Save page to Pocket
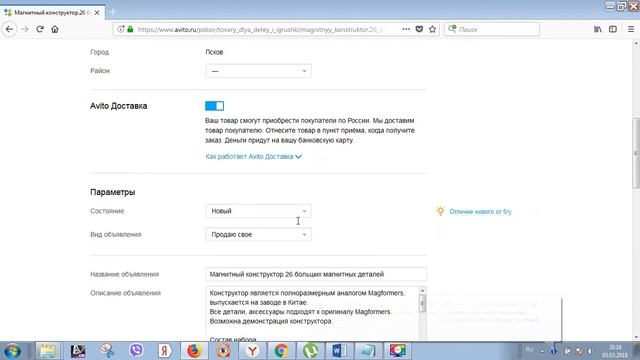The image size is (640, 360). click(419, 29)
